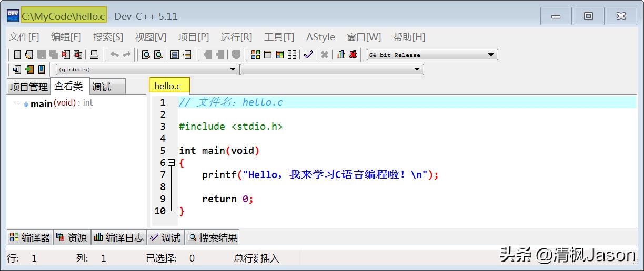Open the 搜索[S] menu
Image resolution: width=644 pixels, height=271 pixels.
pos(108,37)
